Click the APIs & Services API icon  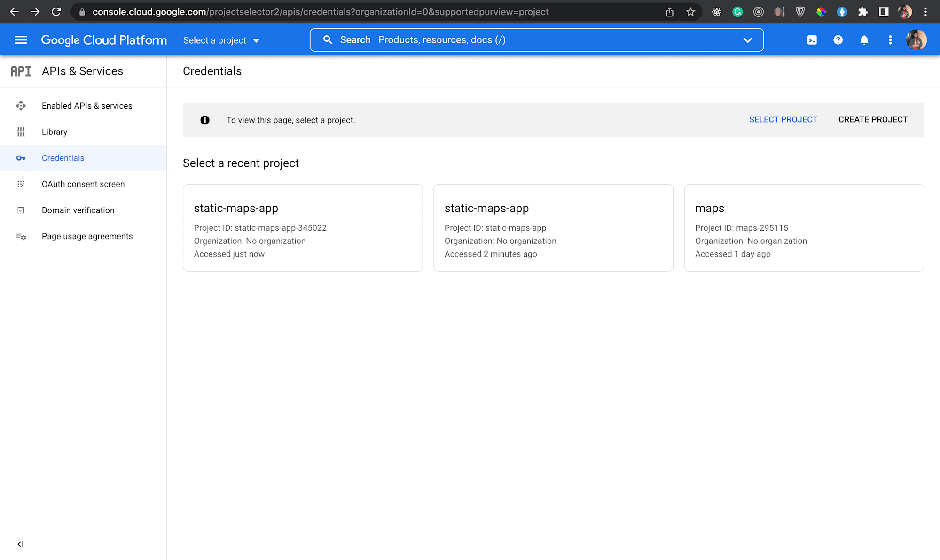[x=21, y=71]
